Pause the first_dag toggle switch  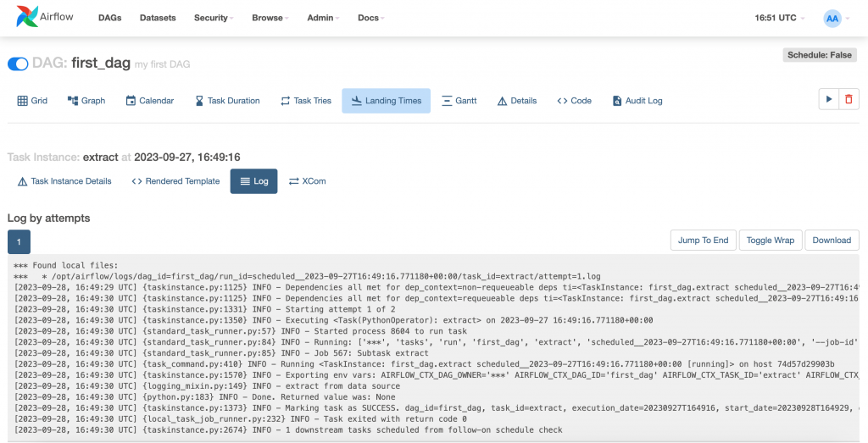click(x=18, y=64)
